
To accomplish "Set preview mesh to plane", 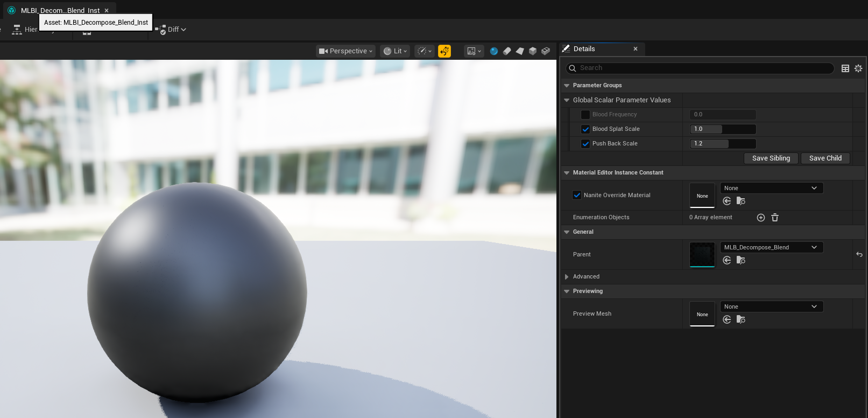I will point(520,51).
